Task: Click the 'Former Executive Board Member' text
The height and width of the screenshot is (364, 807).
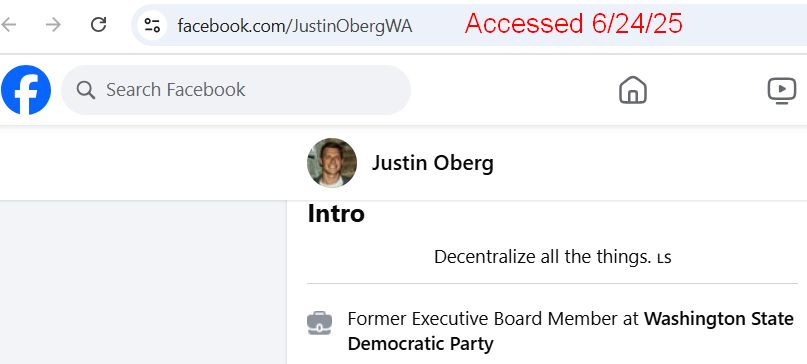Action: coord(482,319)
